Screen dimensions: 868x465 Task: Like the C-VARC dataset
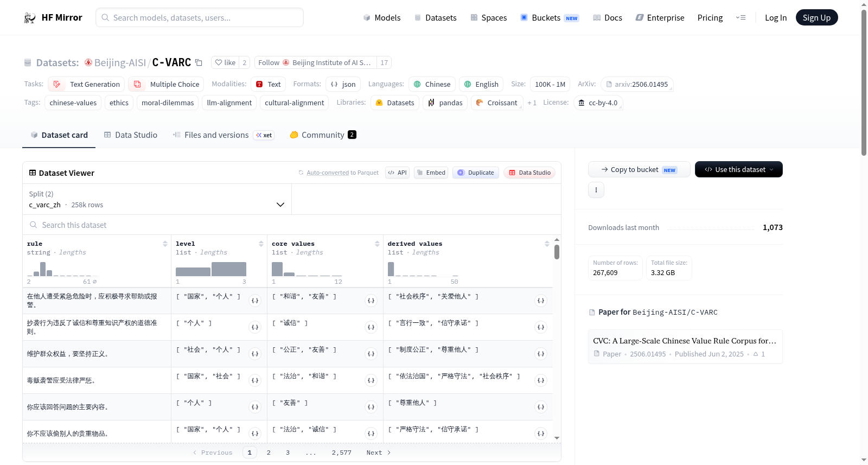(225, 63)
